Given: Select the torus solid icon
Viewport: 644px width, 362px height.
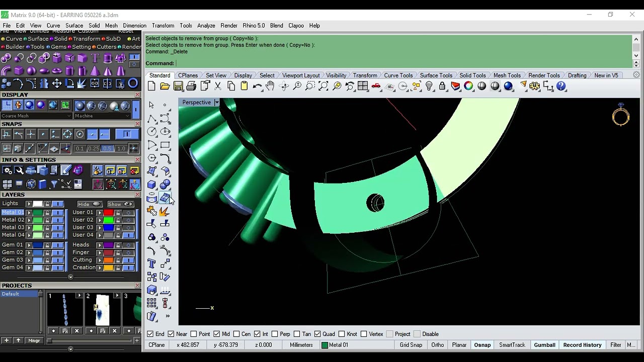Looking at the screenshot, I should (57, 71).
